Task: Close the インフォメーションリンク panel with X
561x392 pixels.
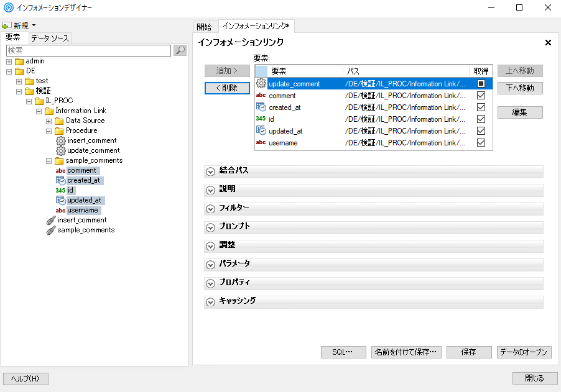Action: click(x=548, y=42)
